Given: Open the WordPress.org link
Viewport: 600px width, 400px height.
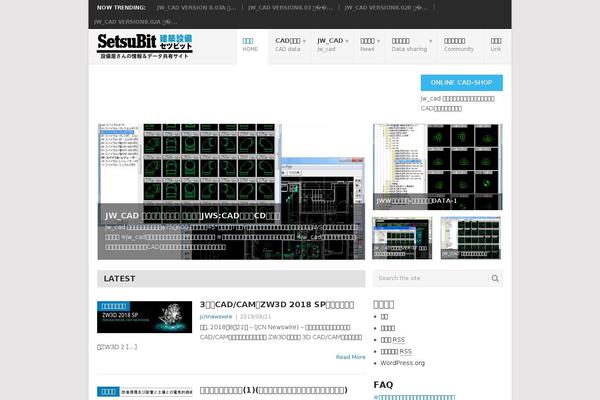Looking at the screenshot, I should (403, 363).
